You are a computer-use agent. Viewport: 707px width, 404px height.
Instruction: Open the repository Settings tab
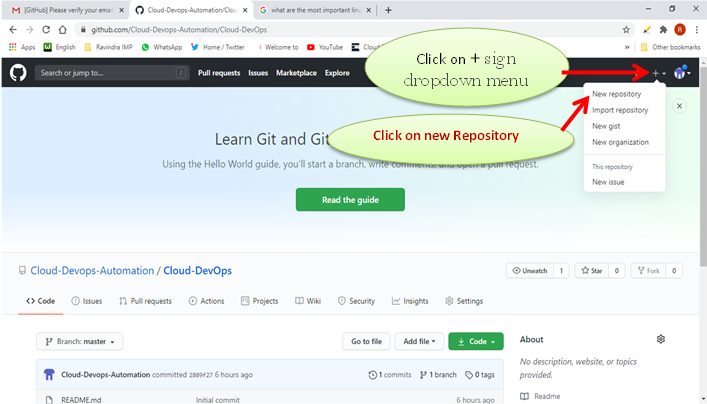coord(464,301)
